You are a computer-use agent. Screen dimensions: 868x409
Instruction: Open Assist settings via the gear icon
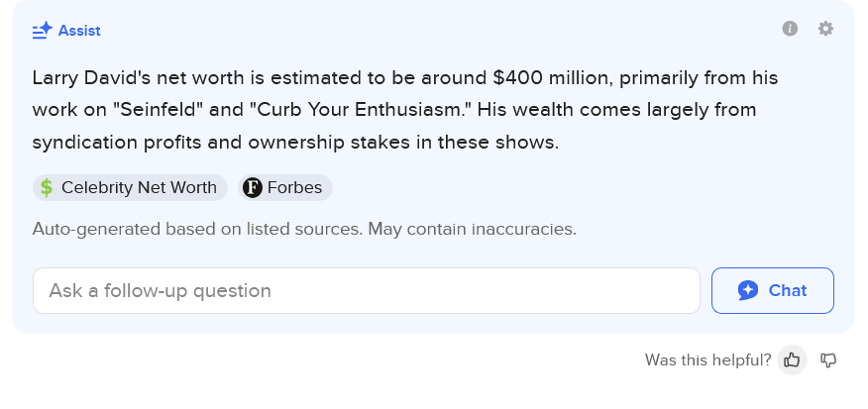pyautogui.click(x=826, y=29)
